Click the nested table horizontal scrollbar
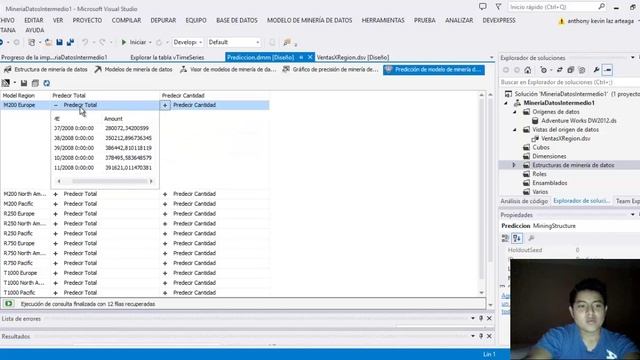 [x=105, y=181]
